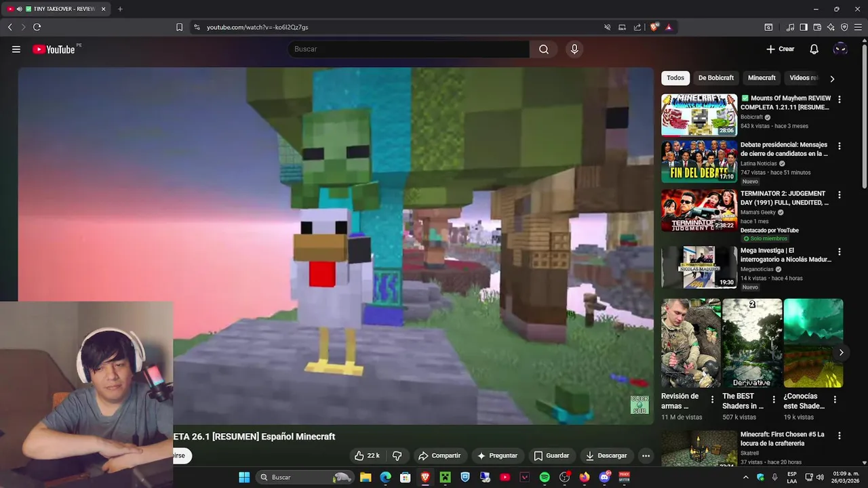The height and width of the screenshot is (488, 868).
Task: Open Brave playlist music note icon
Action: tap(790, 27)
